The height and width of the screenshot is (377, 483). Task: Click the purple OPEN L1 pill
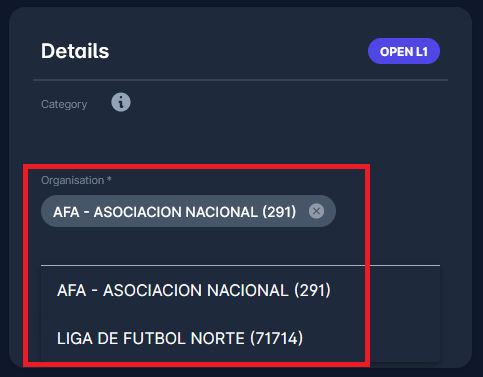tap(404, 51)
